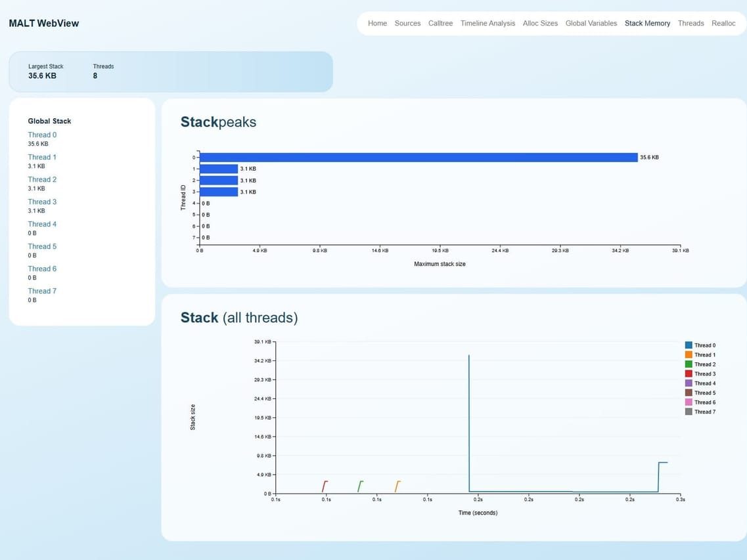747x560 pixels.
Task: Switch to the Calltree view
Action: (440, 23)
